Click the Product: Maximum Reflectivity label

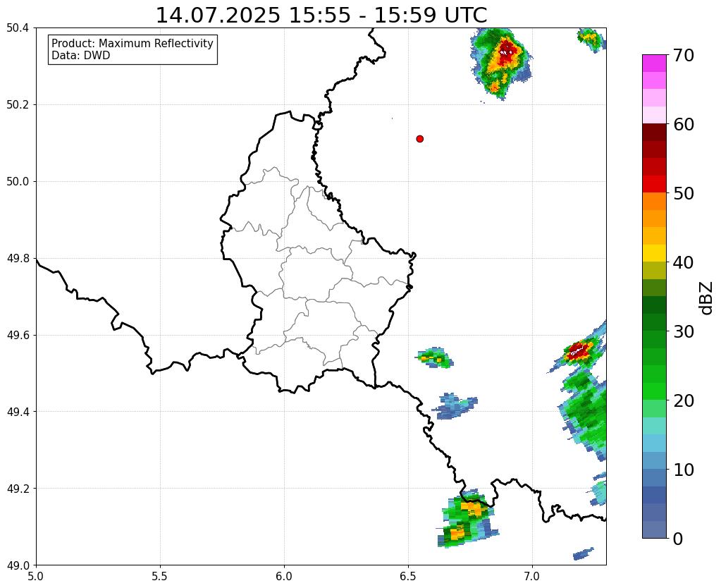(x=133, y=43)
